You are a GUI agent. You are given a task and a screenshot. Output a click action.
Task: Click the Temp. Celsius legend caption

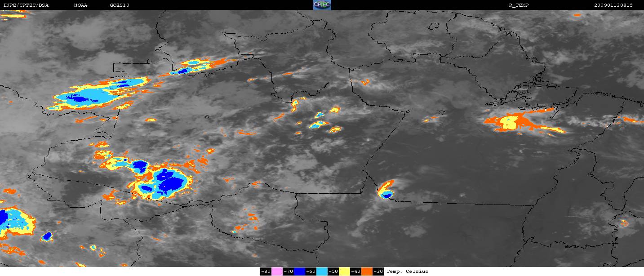click(407, 272)
